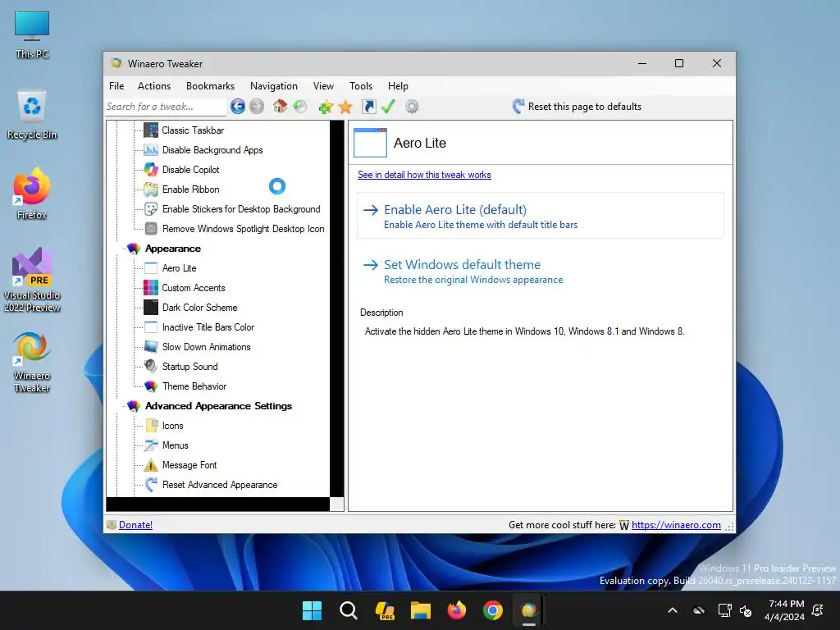Open Recycle Bin desktop icon
Viewport: 840px width, 630px height.
[32, 115]
